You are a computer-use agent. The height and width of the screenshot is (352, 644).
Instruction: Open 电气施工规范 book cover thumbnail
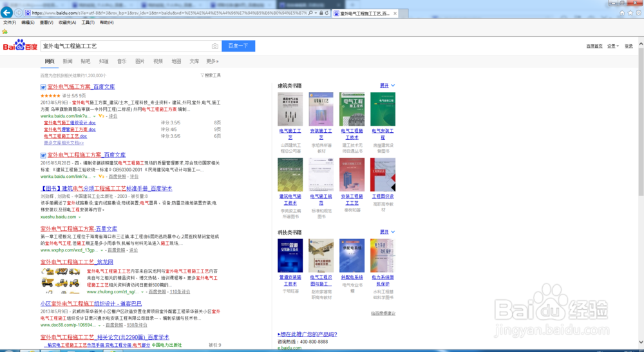(321, 174)
